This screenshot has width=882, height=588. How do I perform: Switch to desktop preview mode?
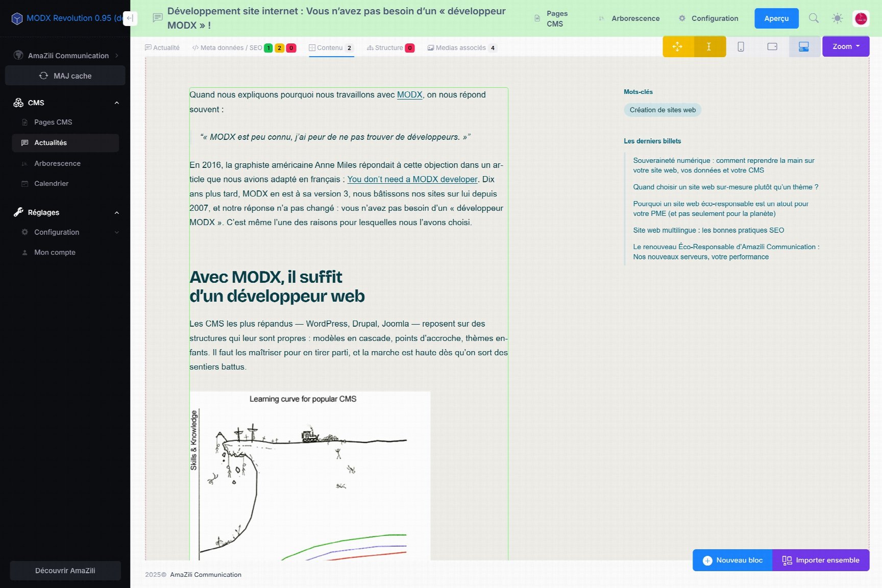pos(804,46)
